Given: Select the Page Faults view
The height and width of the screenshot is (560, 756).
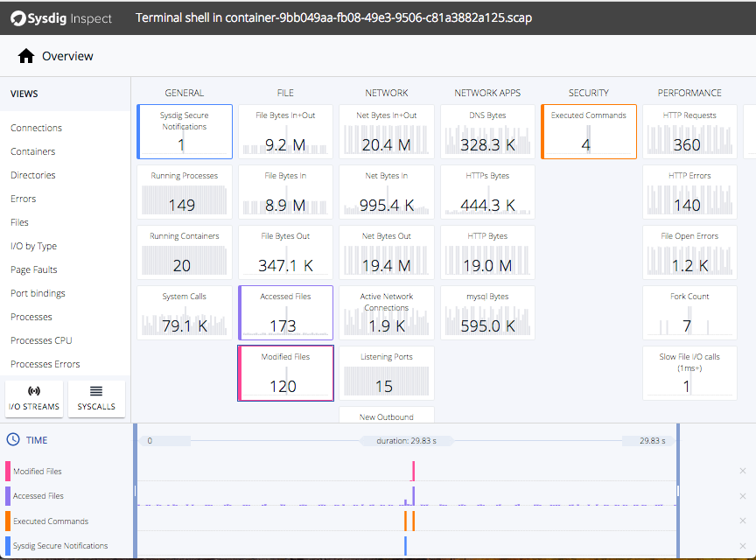Looking at the screenshot, I should (33, 269).
